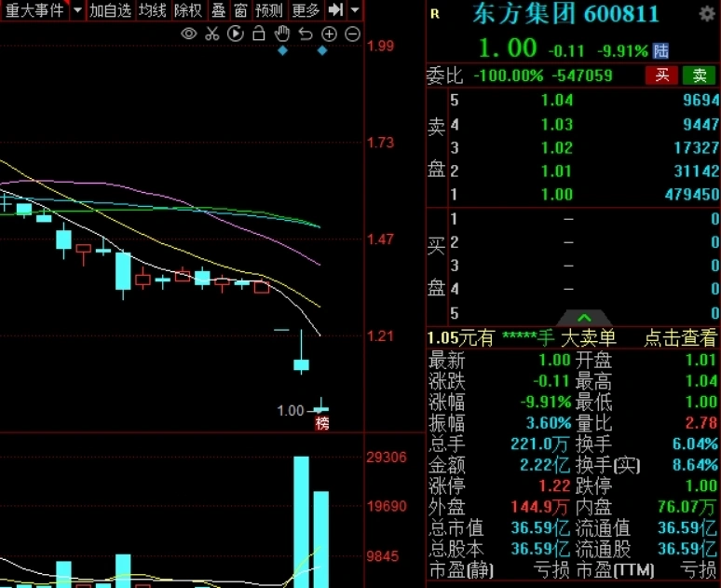Select the 除权 toolbar item
721x588 pixels.
[x=188, y=10]
